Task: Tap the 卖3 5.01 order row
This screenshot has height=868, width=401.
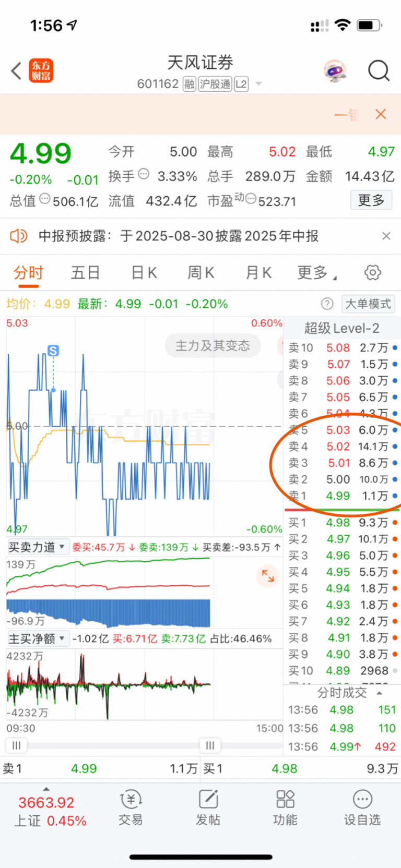Action: [343, 463]
